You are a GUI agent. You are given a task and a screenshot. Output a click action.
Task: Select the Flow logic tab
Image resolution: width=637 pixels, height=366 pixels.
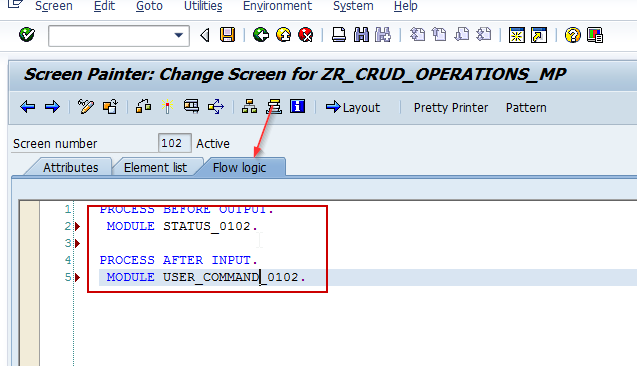(239, 167)
